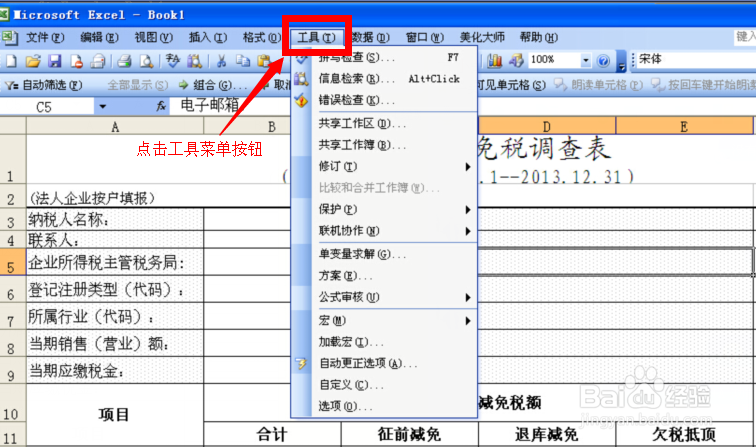Click the 工具(T) menu
The image size is (756, 447).
tap(316, 37)
